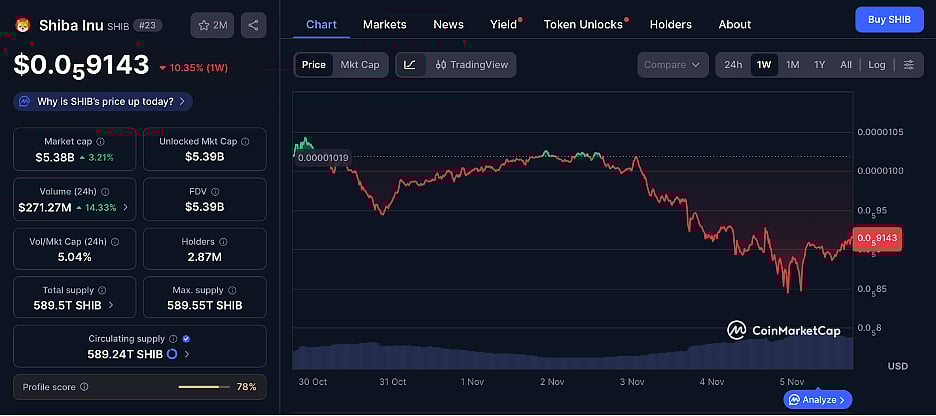This screenshot has width=936, height=416.
Task: Click circulating supply progress ring icon
Action: [172, 354]
